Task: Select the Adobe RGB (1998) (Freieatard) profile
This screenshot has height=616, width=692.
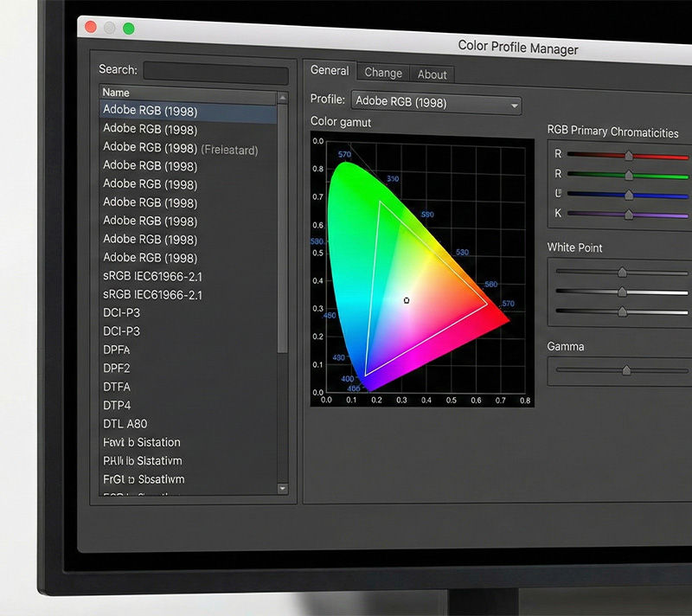Action: [x=180, y=149]
